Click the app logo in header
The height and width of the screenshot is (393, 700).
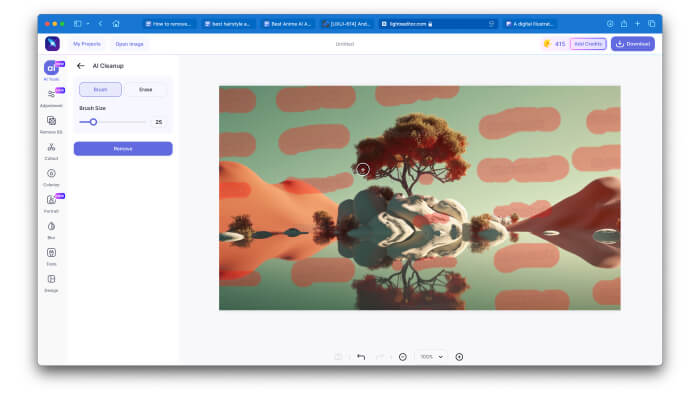52,43
